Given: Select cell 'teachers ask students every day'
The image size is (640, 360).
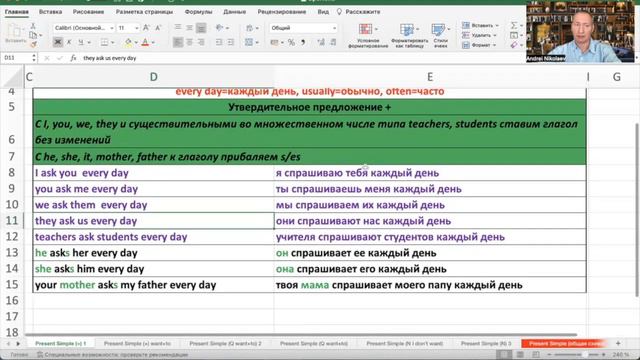Looking at the screenshot, I should 153,237.
